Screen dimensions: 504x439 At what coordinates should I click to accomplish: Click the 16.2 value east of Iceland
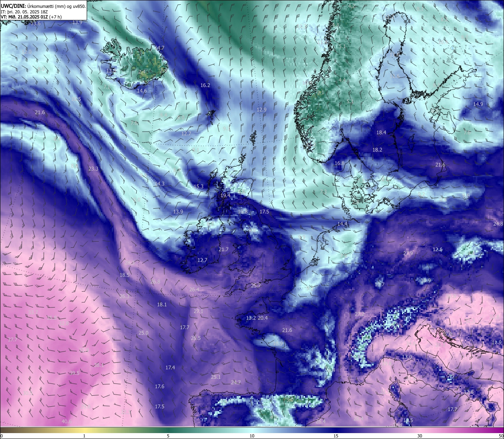coord(205,85)
